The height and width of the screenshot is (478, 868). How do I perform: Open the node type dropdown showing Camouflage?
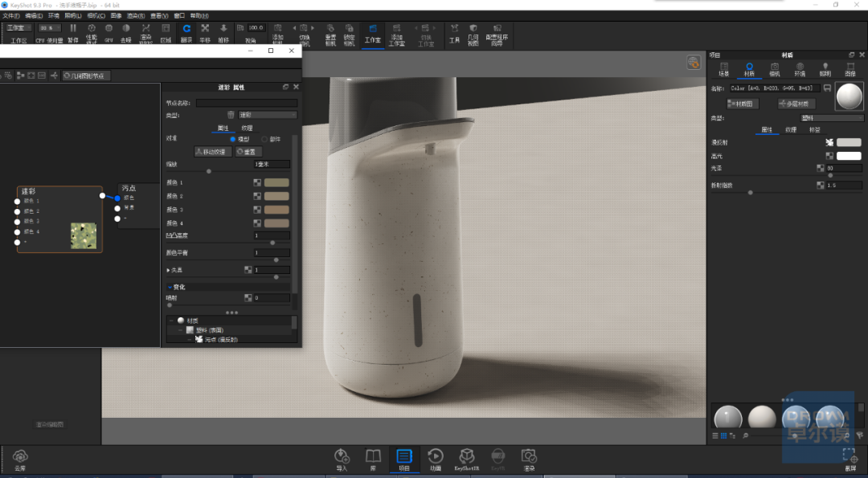[268, 115]
